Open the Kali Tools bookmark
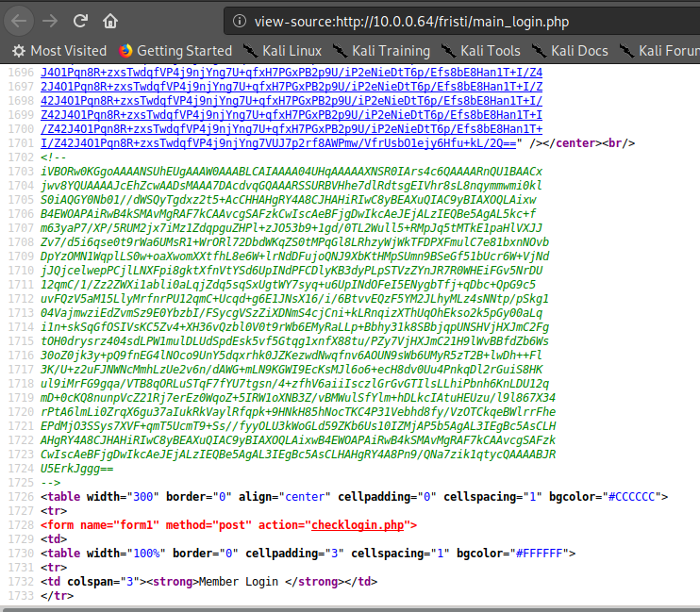700x612 pixels. click(482, 51)
